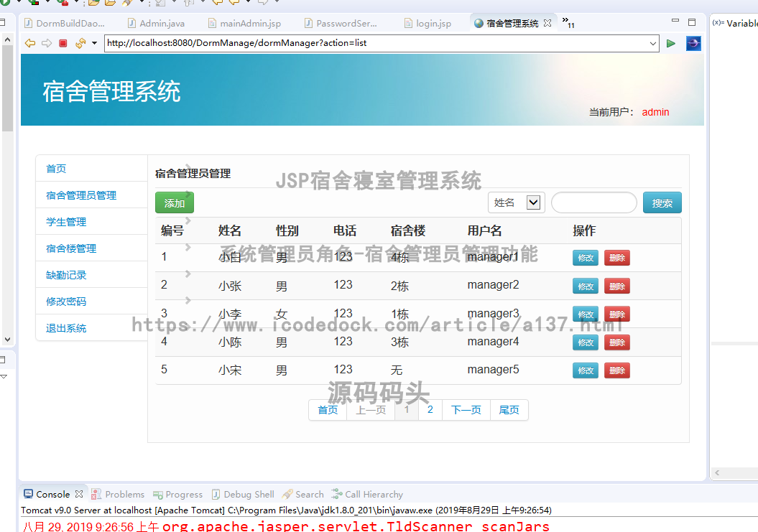Click the green Go arrow beside URL bar
The height and width of the screenshot is (532, 758).
(x=671, y=43)
